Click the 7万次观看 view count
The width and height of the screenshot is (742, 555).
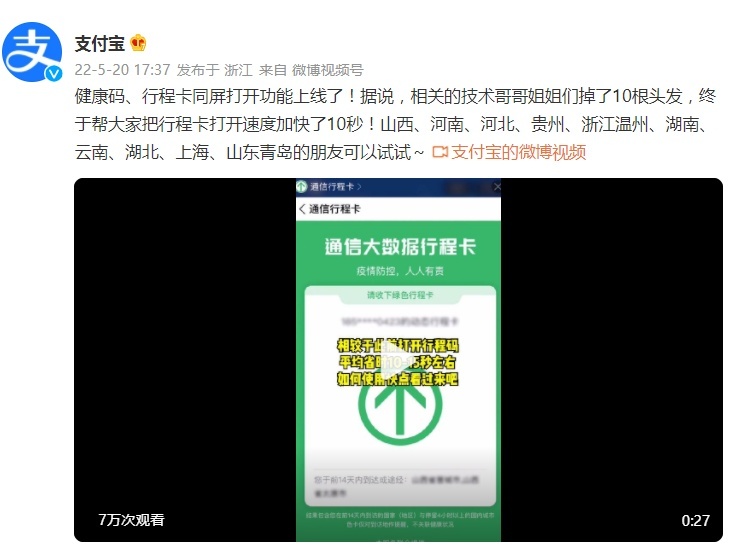tap(131, 520)
